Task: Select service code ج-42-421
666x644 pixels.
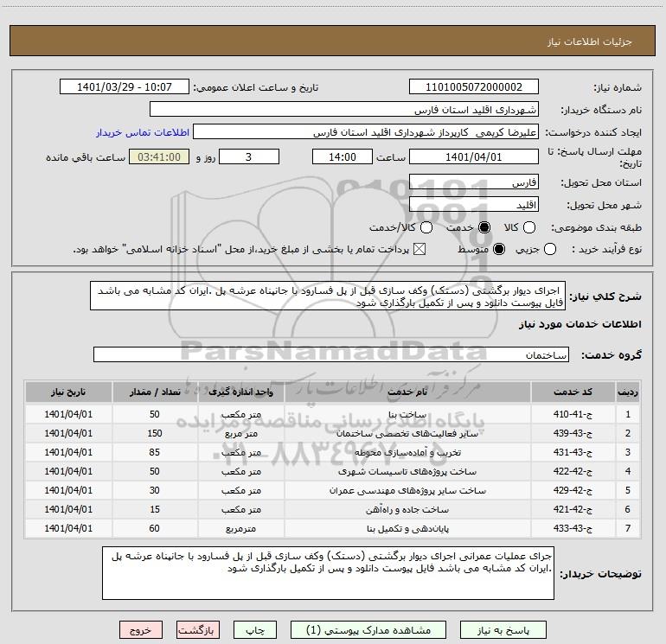Action: (x=573, y=509)
